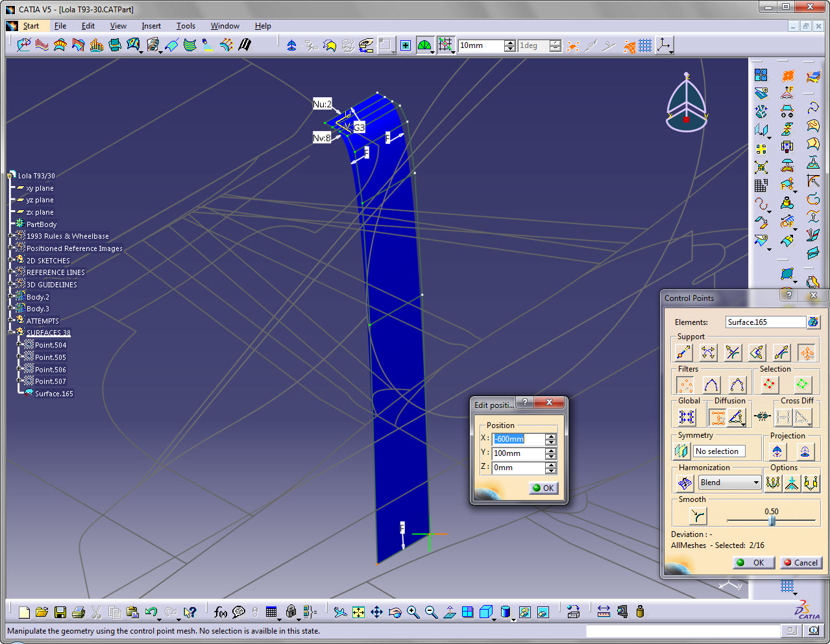
Task: Click the Measure Between icon
Action: coord(604,612)
